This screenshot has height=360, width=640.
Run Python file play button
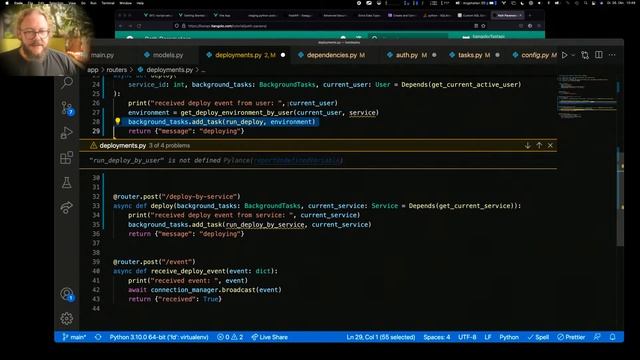pyautogui.click(x=564, y=55)
